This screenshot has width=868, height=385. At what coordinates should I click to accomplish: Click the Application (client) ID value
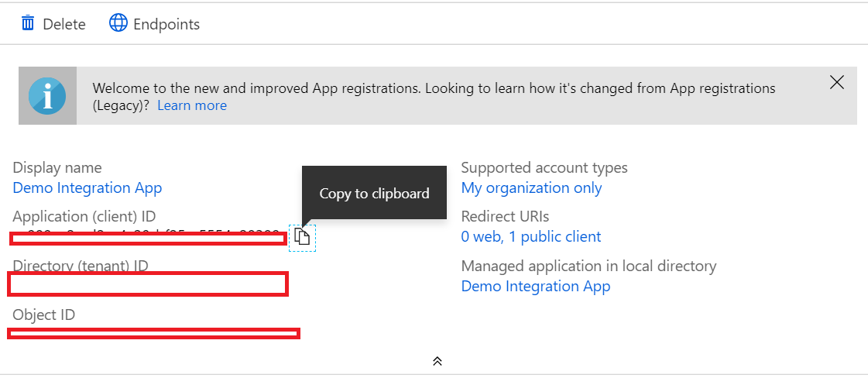point(147,235)
